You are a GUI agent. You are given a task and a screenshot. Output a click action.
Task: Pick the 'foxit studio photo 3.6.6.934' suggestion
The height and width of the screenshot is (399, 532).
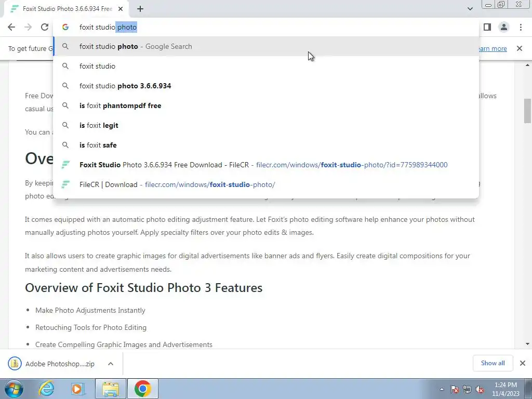tap(267, 86)
